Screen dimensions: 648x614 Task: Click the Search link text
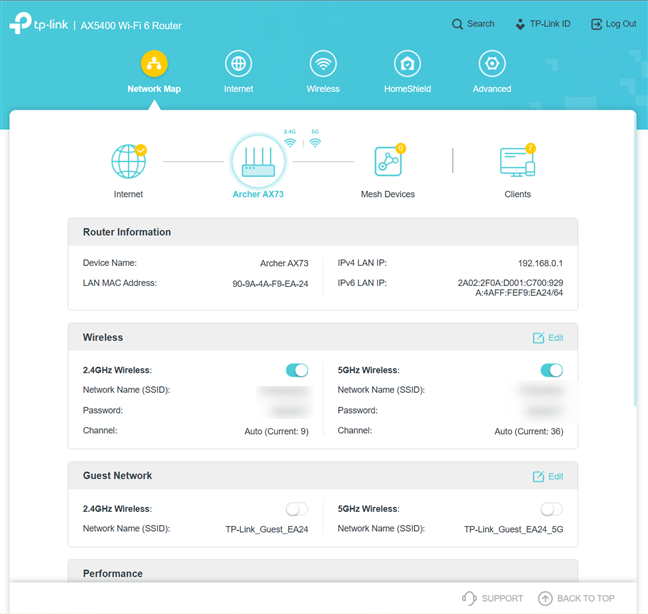[x=481, y=24]
